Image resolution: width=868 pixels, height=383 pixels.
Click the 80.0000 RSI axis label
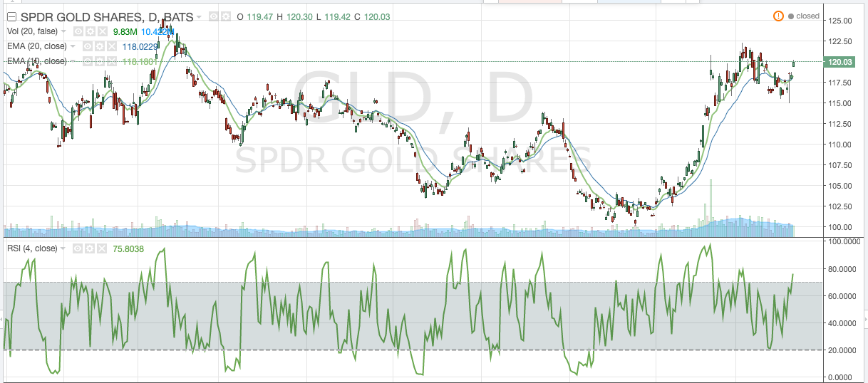842,269
